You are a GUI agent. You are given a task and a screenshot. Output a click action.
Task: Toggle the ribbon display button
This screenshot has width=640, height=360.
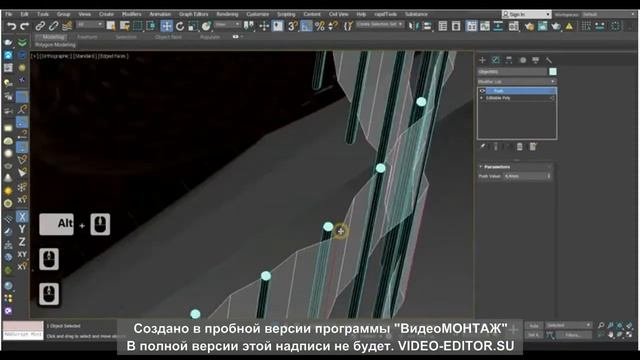pos(471,27)
